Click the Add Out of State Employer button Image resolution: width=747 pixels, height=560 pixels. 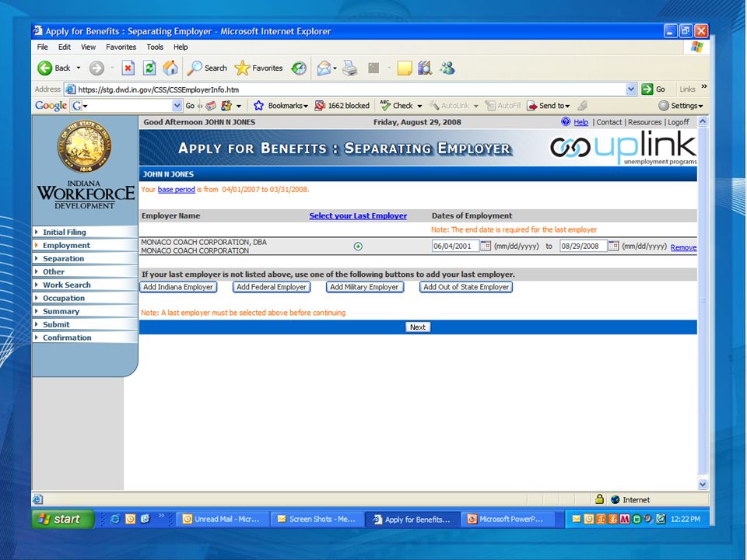click(466, 287)
